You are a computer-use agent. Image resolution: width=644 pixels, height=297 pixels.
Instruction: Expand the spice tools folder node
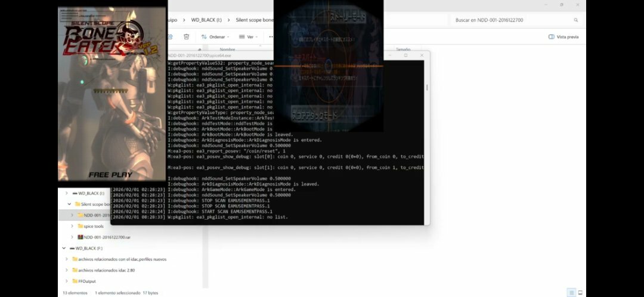click(72, 226)
